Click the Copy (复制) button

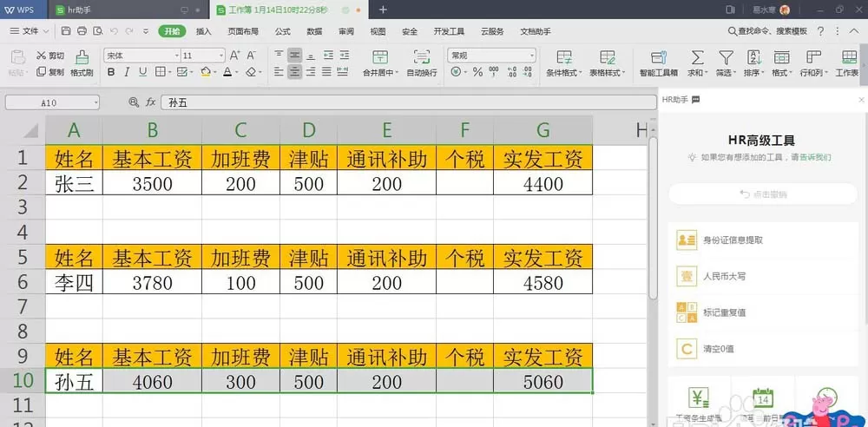[x=49, y=72]
